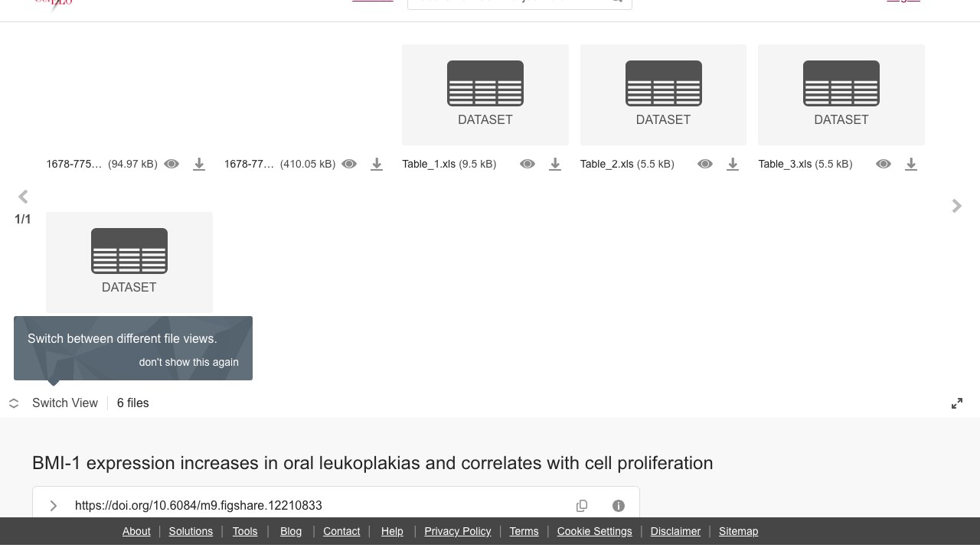The width and height of the screenshot is (980, 551).
Task: Preview Table_2.xls using its eye icon
Action: coord(705,164)
